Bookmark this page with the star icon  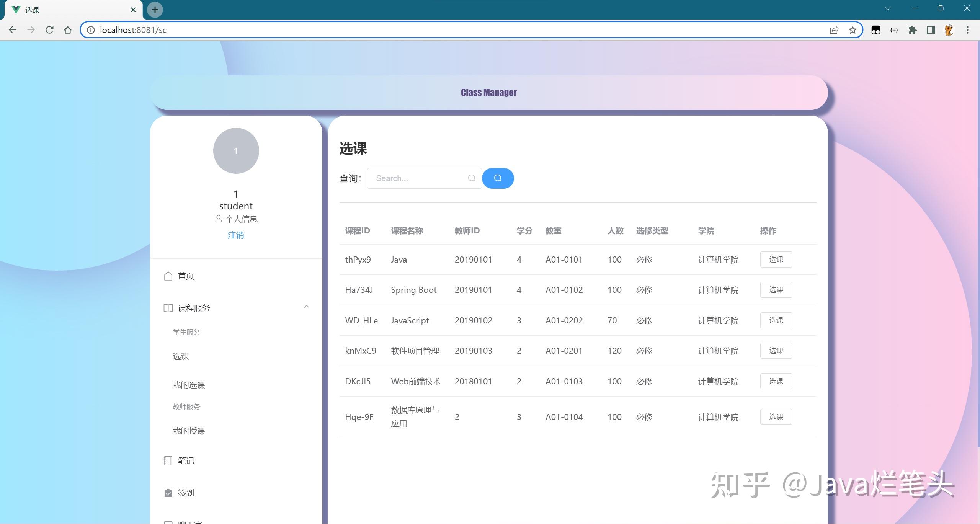click(853, 30)
